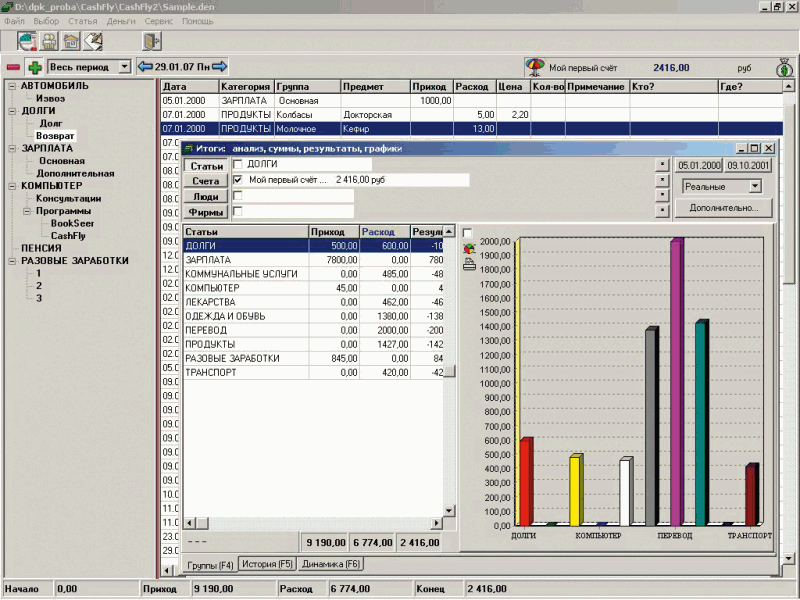Click the small button right of ДОЛГИ row
Screen dimensions: 800x600
[x=662, y=164]
